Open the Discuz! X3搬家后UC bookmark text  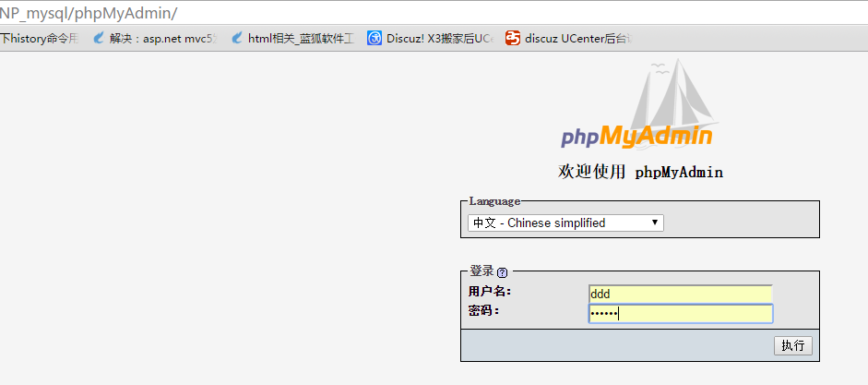click(x=440, y=39)
